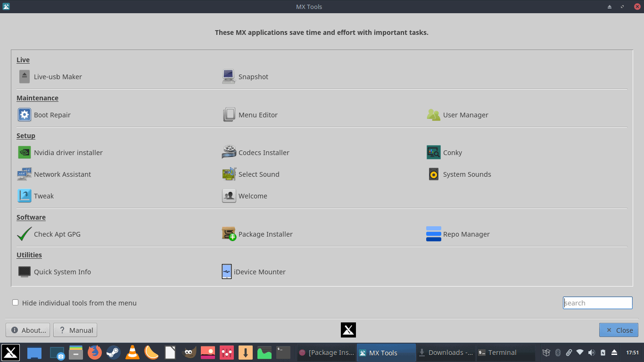Launch Check Apt GPG
The width and height of the screenshot is (644, 362).
click(49, 234)
